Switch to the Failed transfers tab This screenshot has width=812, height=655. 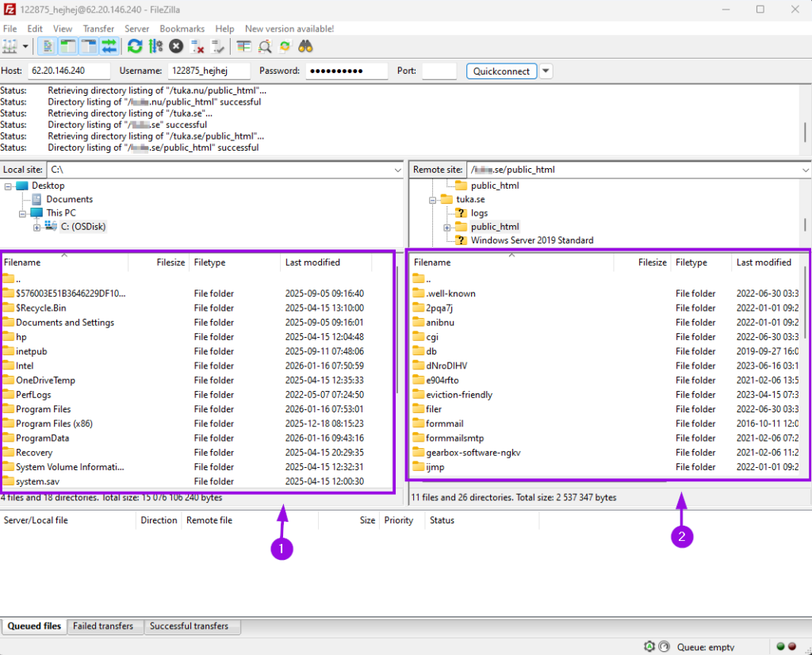[x=103, y=626]
